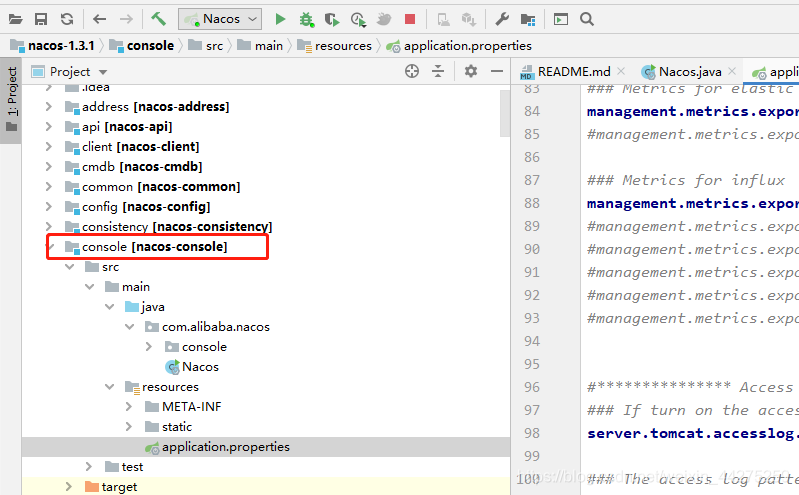
Task: Hide the Project panel with minus icon
Action: (497, 71)
